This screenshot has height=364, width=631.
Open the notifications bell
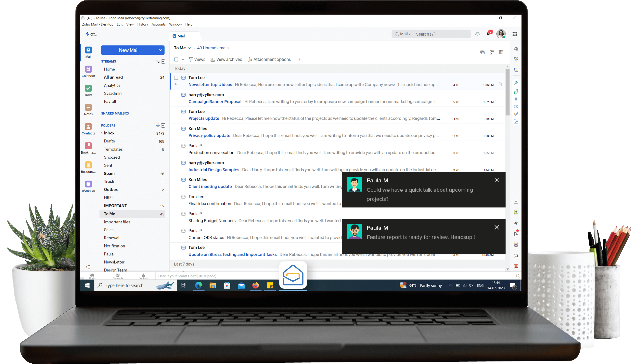tap(488, 34)
